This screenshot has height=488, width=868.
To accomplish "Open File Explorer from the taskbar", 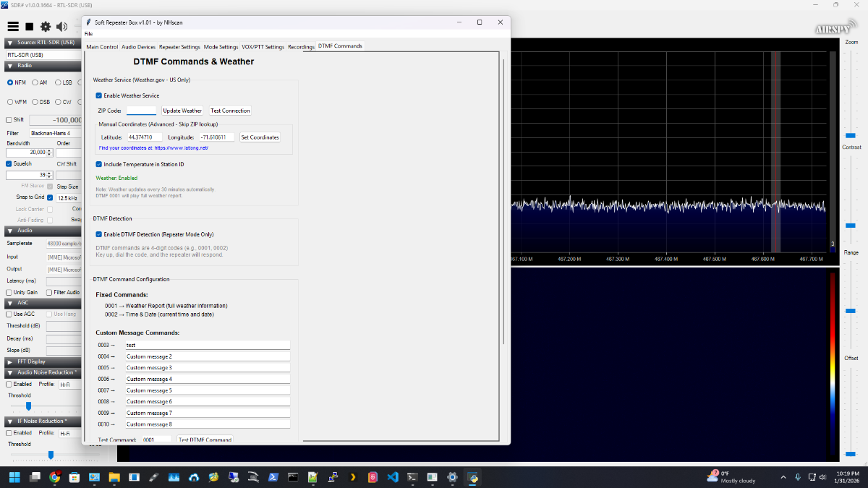I will tap(114, 477).
